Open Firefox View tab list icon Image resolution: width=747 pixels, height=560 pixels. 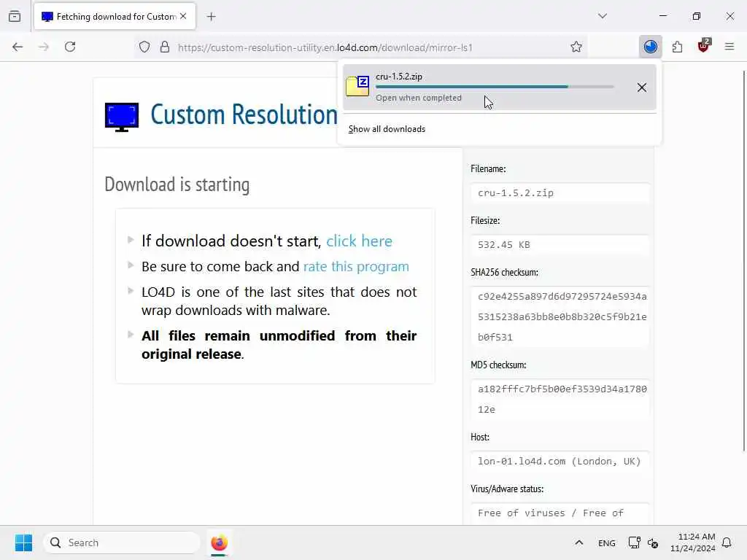tap(15, 17)
